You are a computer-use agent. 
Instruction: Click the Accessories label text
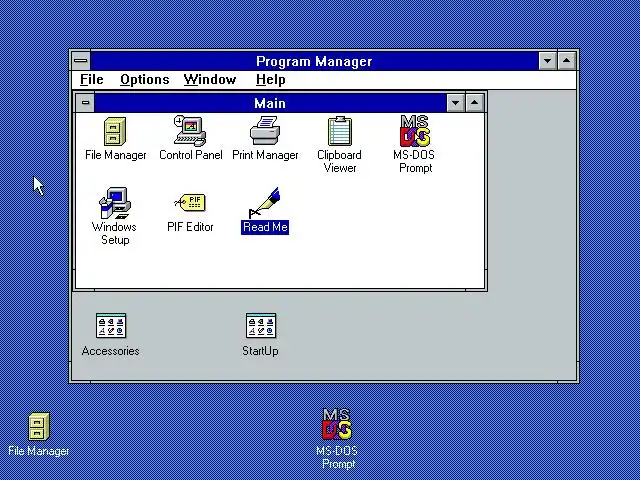(x=111, y=351)
